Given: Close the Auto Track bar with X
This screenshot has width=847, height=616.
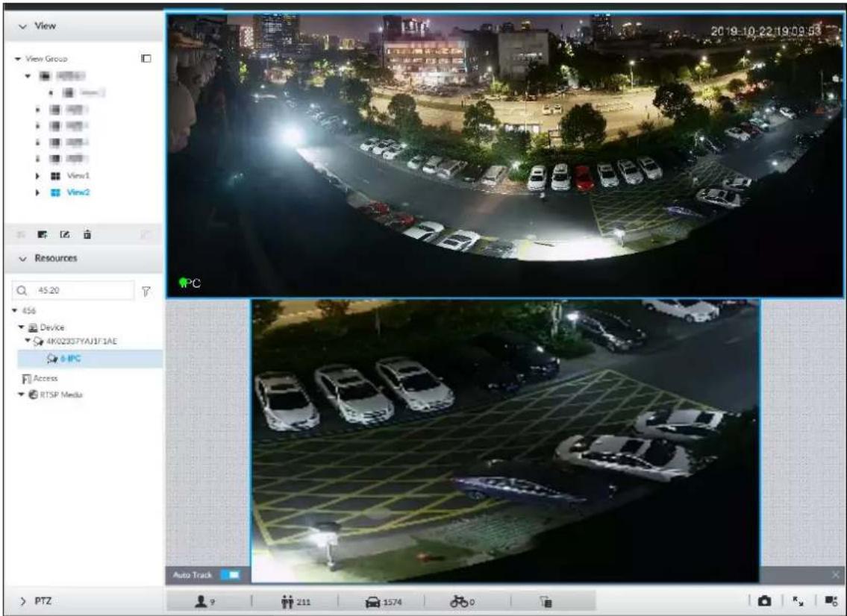Looking at the screenshot, I should pos(837,575).
